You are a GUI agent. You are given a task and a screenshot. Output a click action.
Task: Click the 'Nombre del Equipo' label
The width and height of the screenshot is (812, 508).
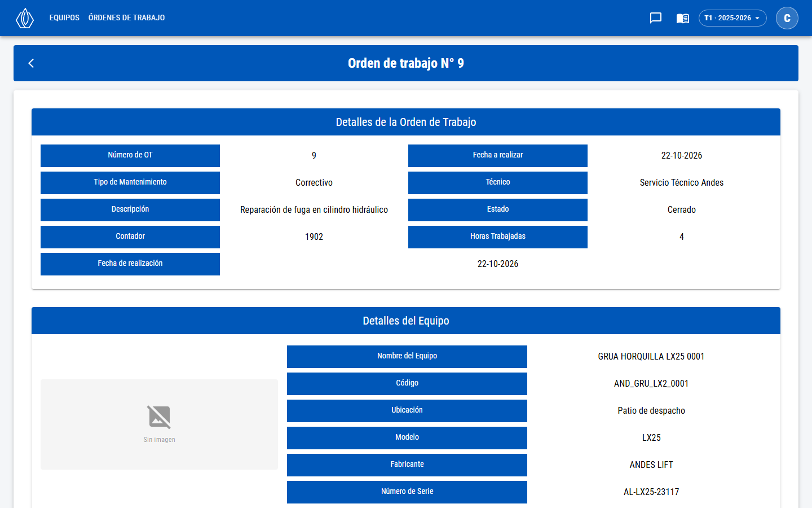pos(407,356)
